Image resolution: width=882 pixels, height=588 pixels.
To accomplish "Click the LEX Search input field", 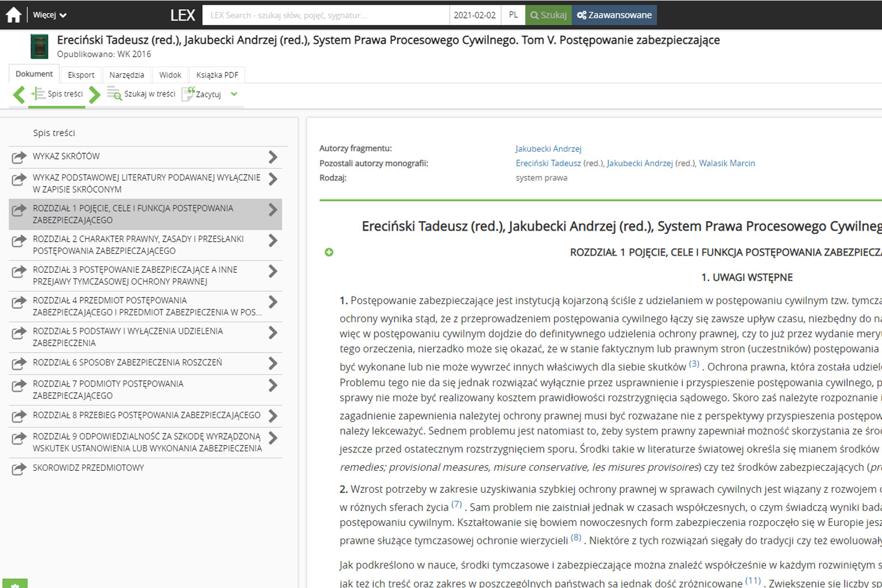I will point(326,15).
